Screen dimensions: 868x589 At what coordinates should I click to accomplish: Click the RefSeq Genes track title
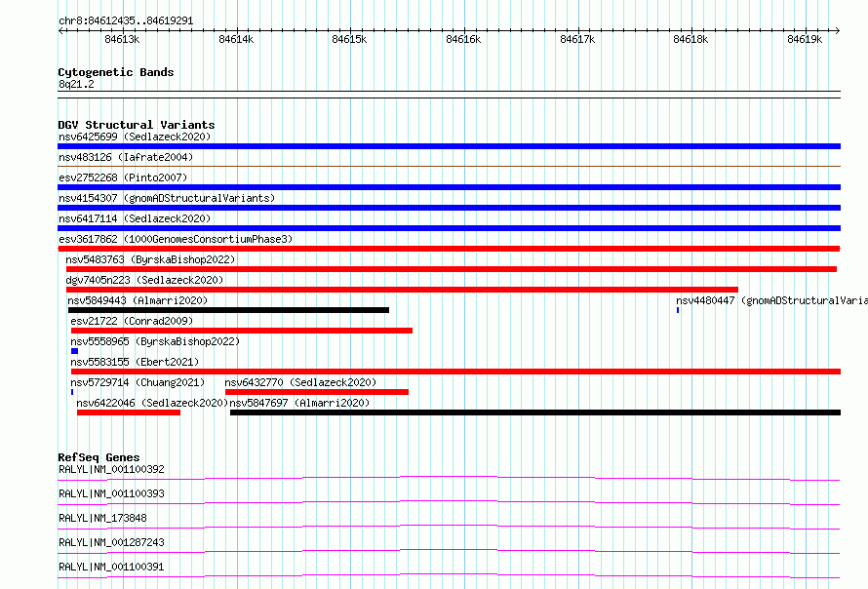(99, 457)
